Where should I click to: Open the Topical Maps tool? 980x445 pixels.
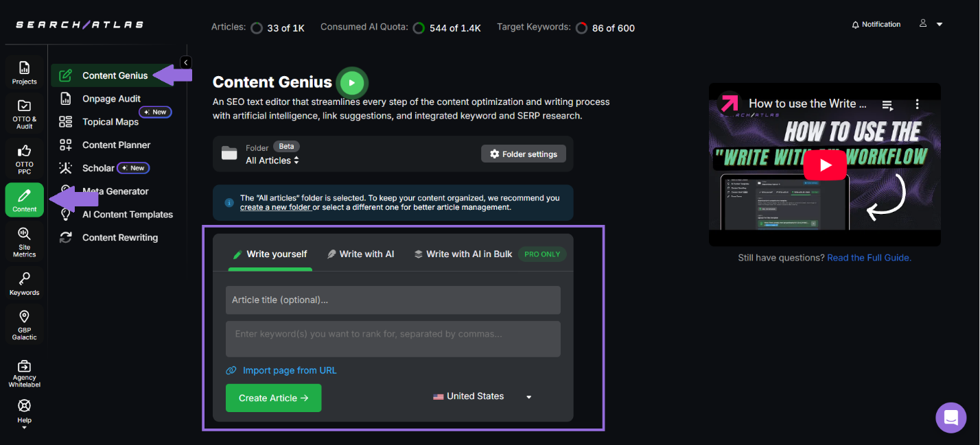point(110,121)
